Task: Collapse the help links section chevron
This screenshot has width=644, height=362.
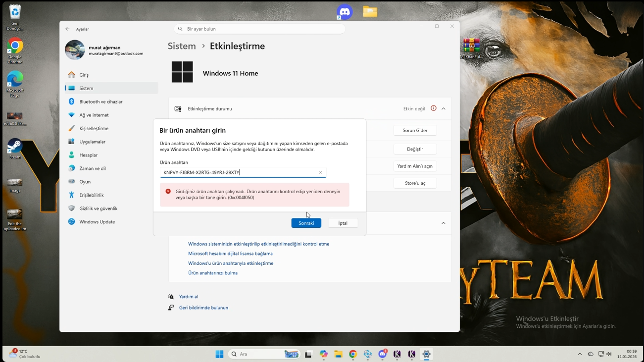Action: [x=444, y=223]
